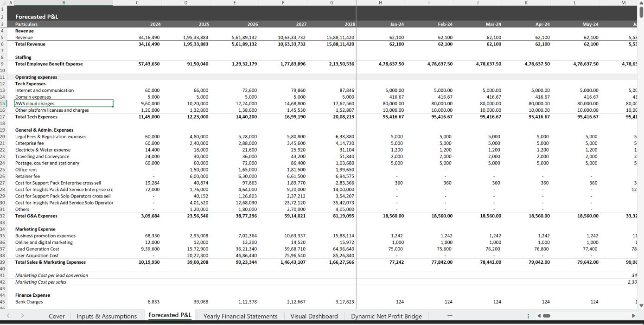Screen dimensions: 644x325
Task: Select 2028 revenue value 15,88,11,420
Action: (x=339, y=38)
